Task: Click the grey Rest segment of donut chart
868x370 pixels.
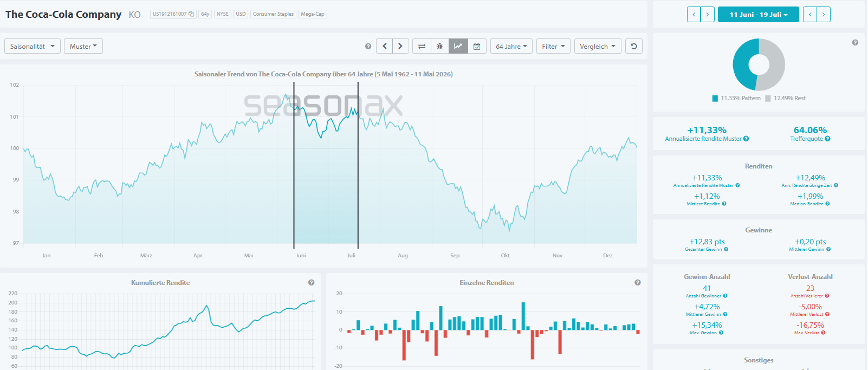Action: pos(776,64)
